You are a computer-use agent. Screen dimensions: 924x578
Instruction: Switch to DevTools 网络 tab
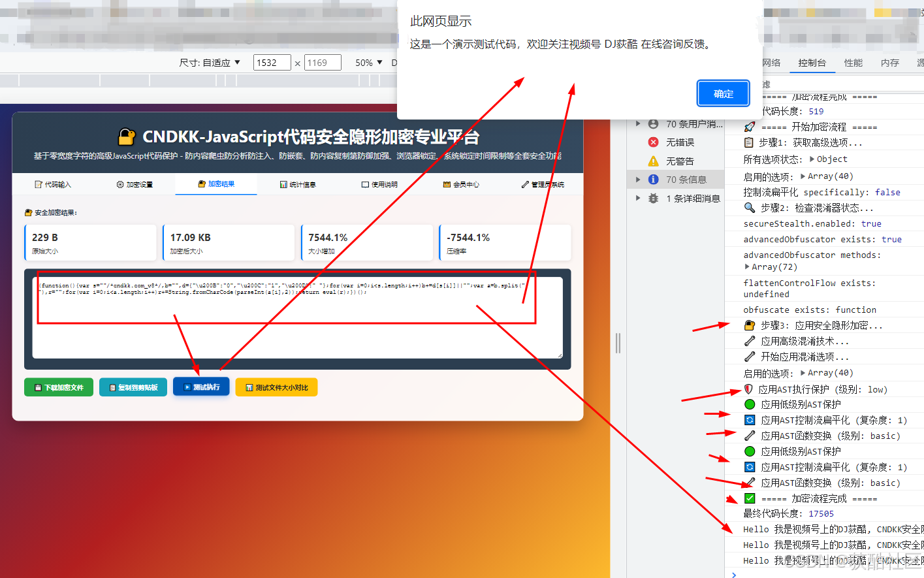coord(771,63)
